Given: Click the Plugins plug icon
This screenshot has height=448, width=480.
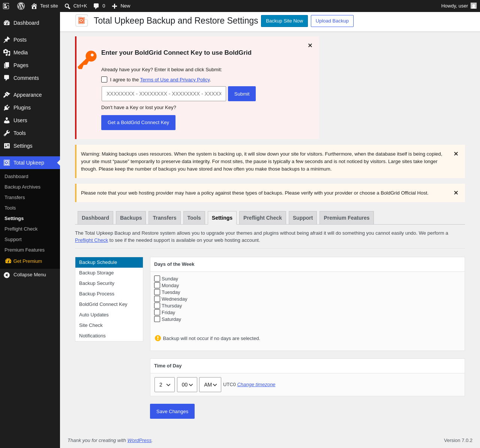Looking at the screenshot, I should (x=7, y=108).
